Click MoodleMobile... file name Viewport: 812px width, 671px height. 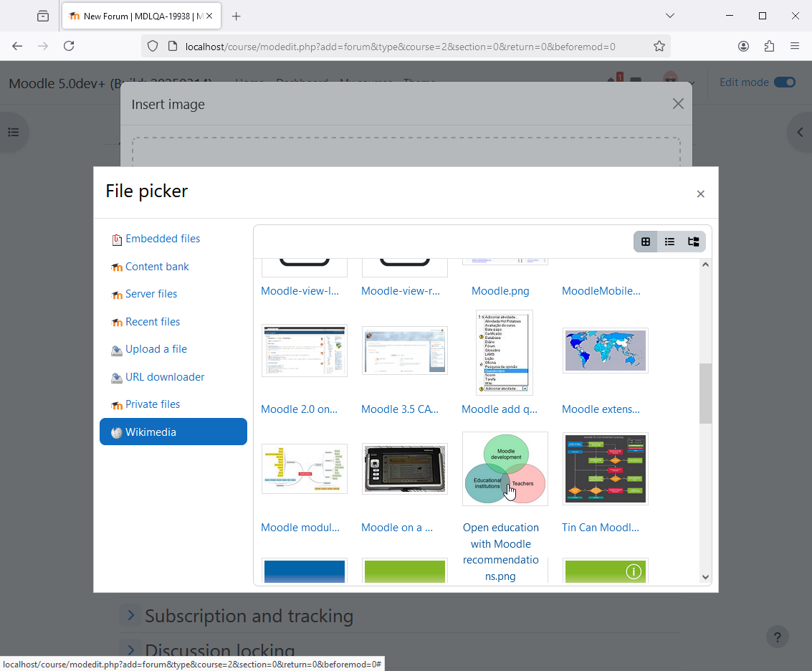click(601, 290)
